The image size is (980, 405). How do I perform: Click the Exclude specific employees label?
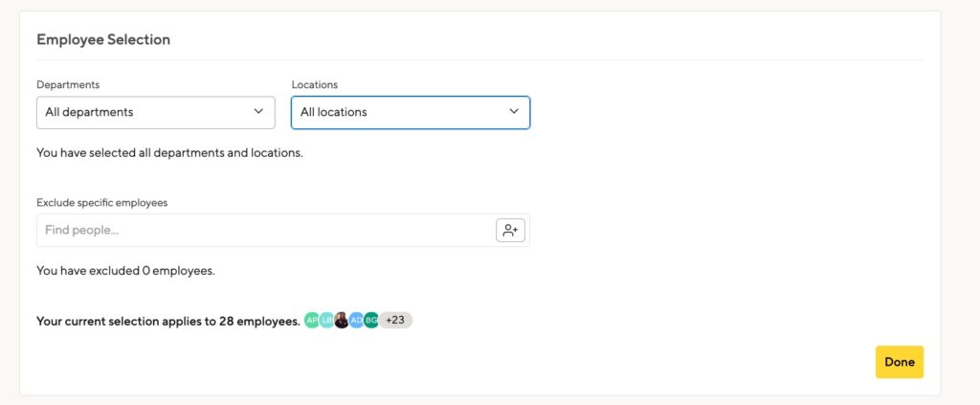(101, 203)
